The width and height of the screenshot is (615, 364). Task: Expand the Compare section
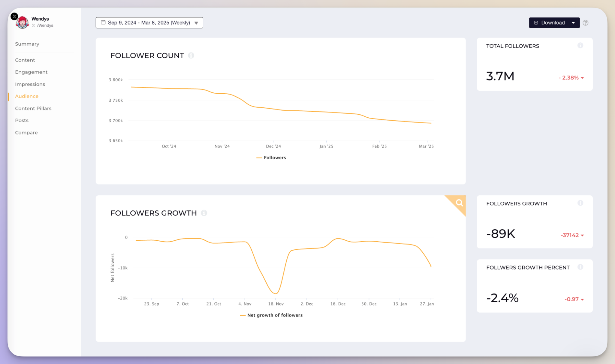point(26,132)
